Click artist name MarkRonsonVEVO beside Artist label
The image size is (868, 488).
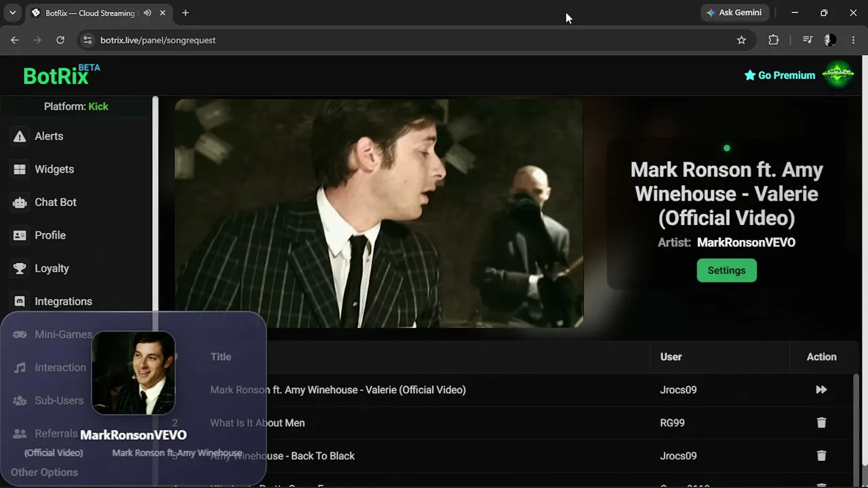coord(746,243)
